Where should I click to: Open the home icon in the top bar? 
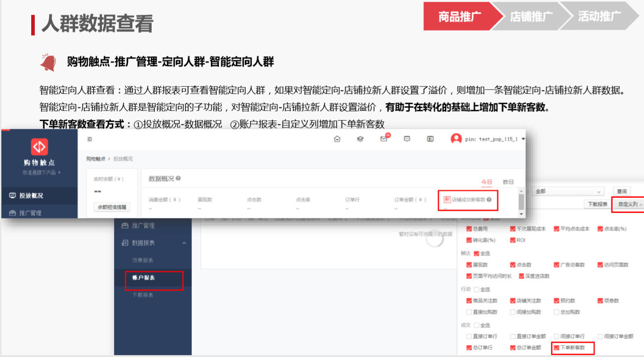(x=337, y=139)
